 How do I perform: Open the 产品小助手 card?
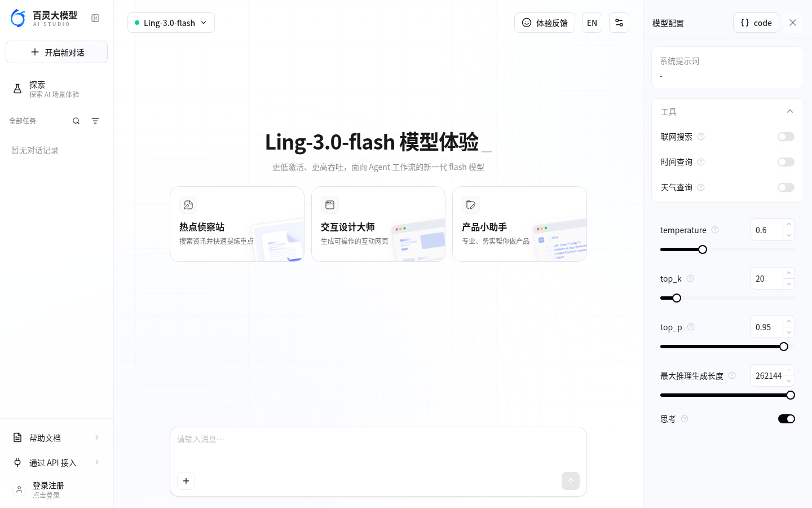[x=519, y=224]
